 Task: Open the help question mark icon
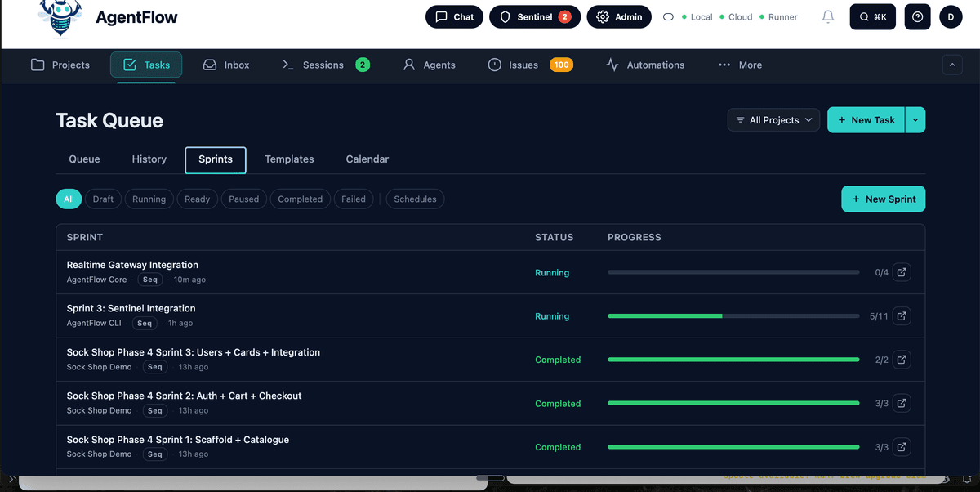(x=917, y=17)
